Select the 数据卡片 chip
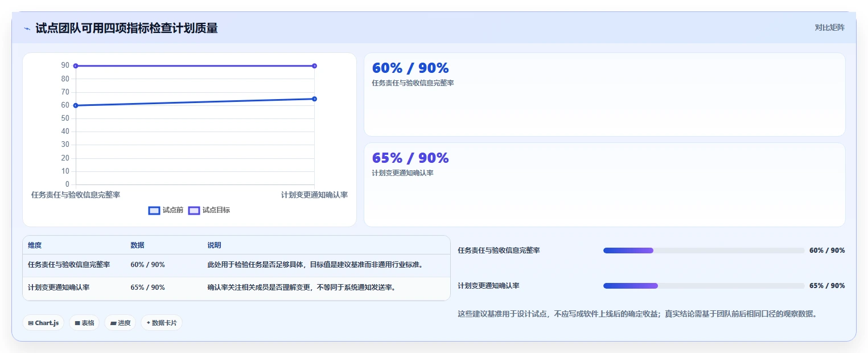This screenshot has width=868, height=353. 162,323
